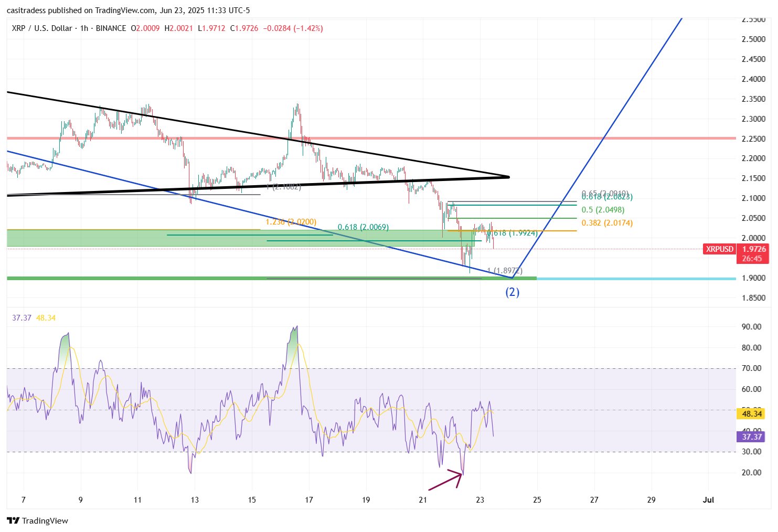The image size is (778, 532).
Task: Click the red XRPUSD price tag
Action: click(719, 249)
